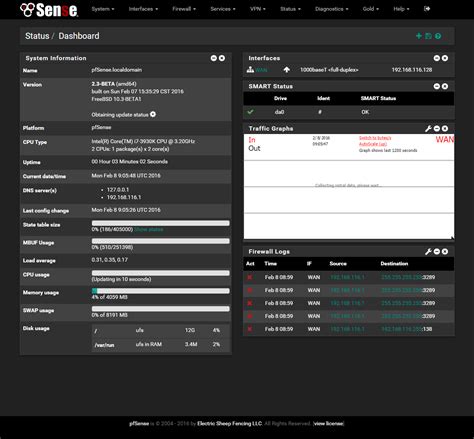This screenshot has width=474, height=439.
Task: Click the SWAP usage progress bar
Action: pos(161,309)
